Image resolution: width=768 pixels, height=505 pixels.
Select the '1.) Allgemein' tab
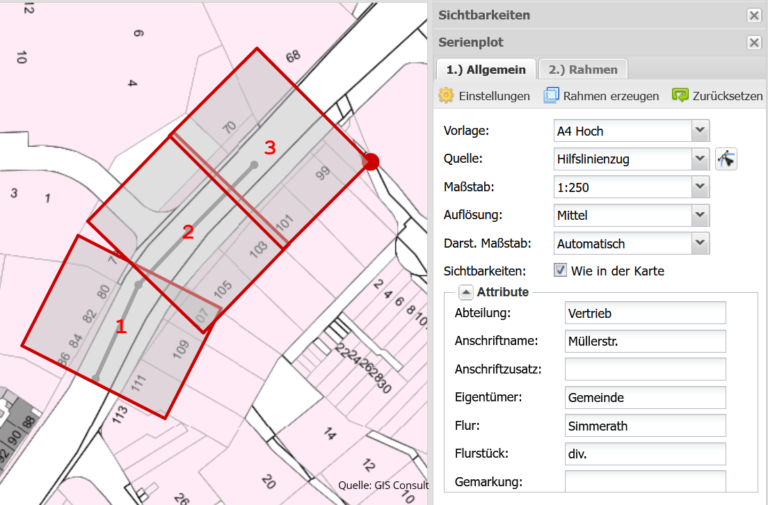(x=485, y=69)
